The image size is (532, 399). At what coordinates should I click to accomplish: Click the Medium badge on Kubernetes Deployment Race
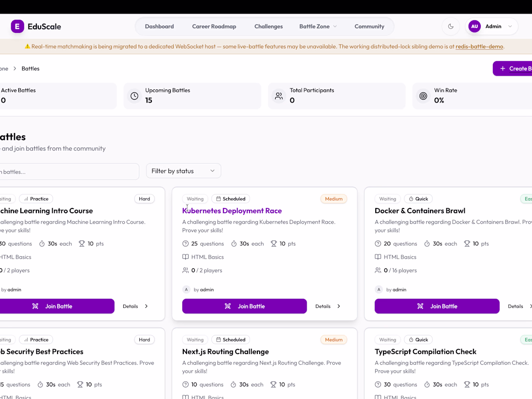[x=334, y=199]
